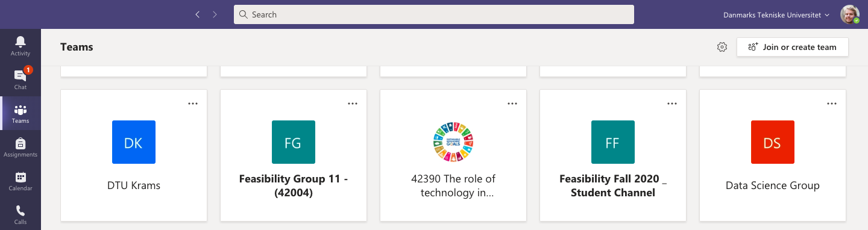The image size is (868, 230).
Task: Open more options for Feasibility Group 11
Action: (x=353, y=104)
